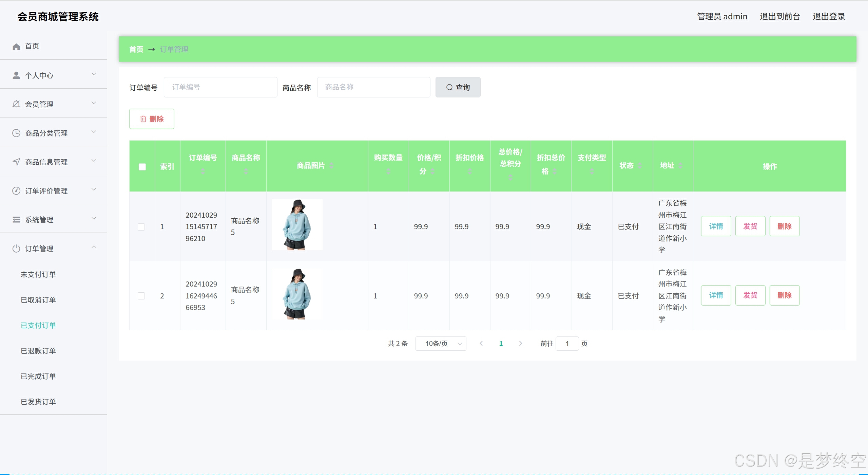This screenshot has width=868, height=475.
Task: Collapse the 订单管理 menu chevron
Action: pyautogui.click(x=94, y=247)
